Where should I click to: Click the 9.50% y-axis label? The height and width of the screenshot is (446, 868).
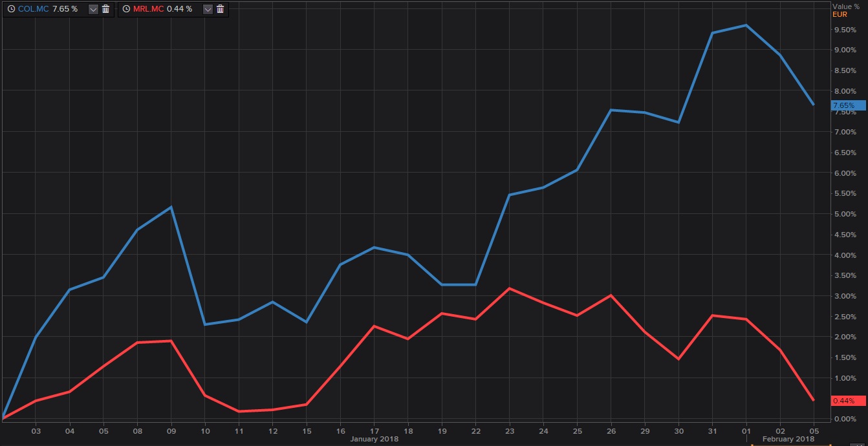[x=845, y=30]
